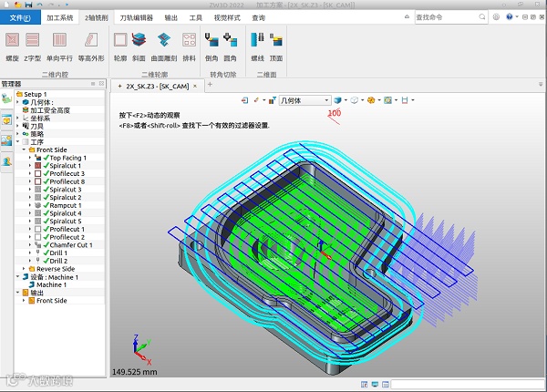Image resolution: width=547 pixels, height=392 pixels.
Task: Toggle the Spiralcut 4 operation icon
Action: [x=38, y=212]
